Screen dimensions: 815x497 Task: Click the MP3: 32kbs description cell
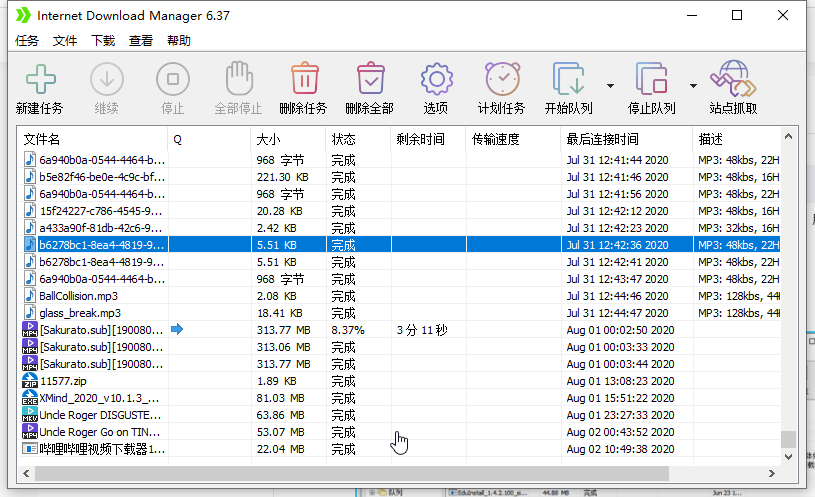tap(739, 228)
